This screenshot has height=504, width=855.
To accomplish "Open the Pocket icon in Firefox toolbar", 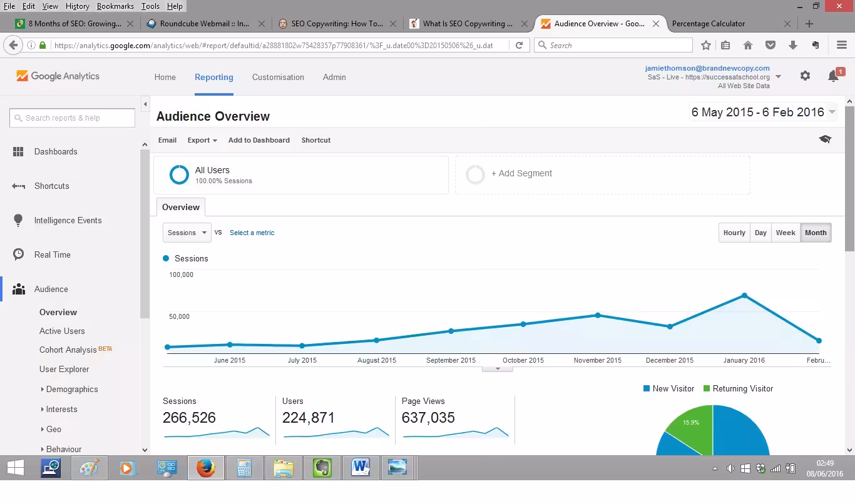I will coord(771,45).
